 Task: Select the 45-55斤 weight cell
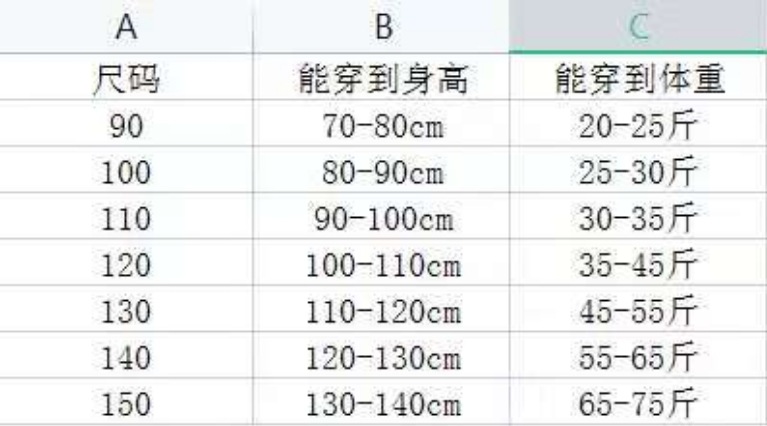coord(639,312)
